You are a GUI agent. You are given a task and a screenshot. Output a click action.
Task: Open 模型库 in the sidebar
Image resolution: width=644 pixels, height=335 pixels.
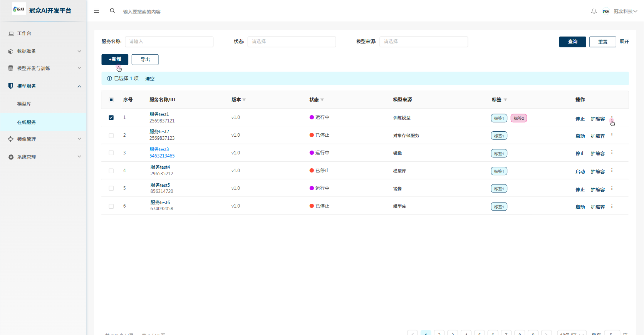point(24,104)
